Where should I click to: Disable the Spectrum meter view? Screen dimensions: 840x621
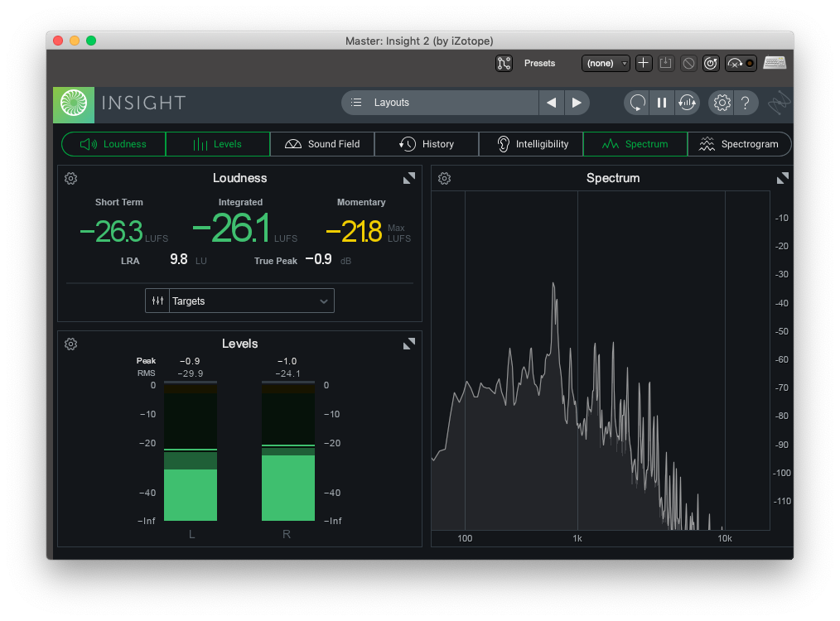(635, 143)
